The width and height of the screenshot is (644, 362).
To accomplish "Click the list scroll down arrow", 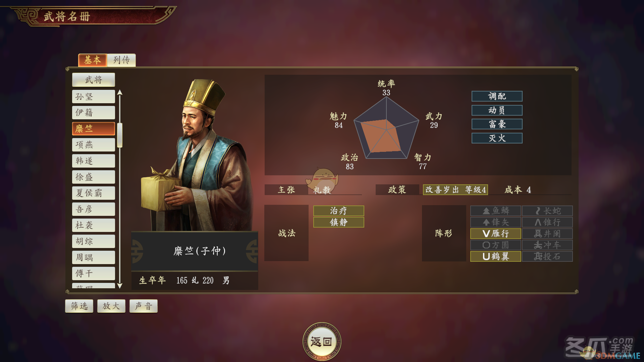I will point(120,286).
